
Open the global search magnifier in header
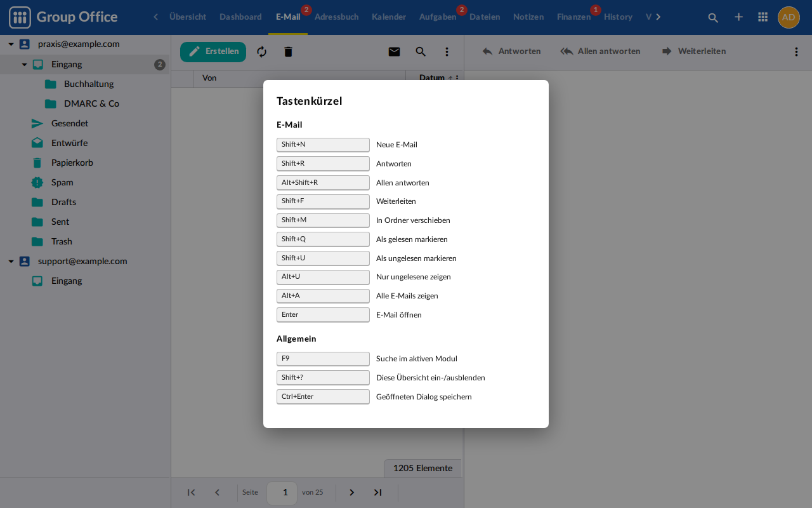713,17
